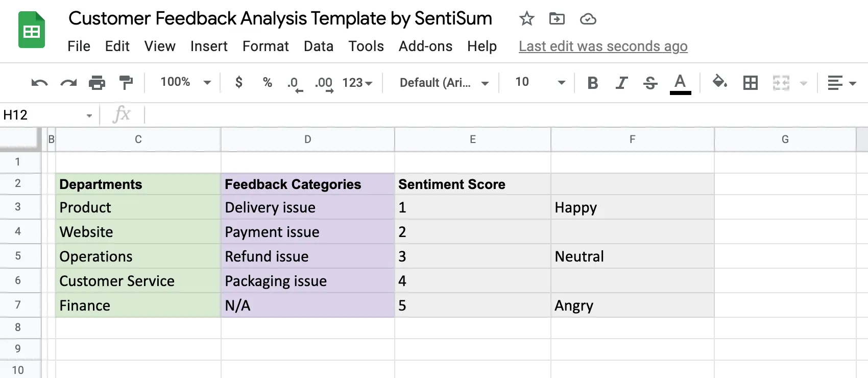Select the Sentiment Score header cell
868x378 pixels.
tap(473, 184)
